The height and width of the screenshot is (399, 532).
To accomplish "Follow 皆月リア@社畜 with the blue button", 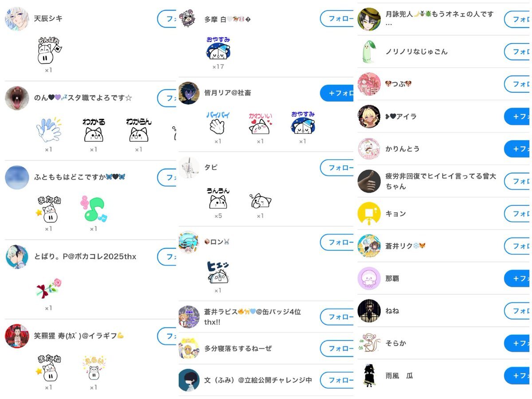I will click(x=337, y=93).
